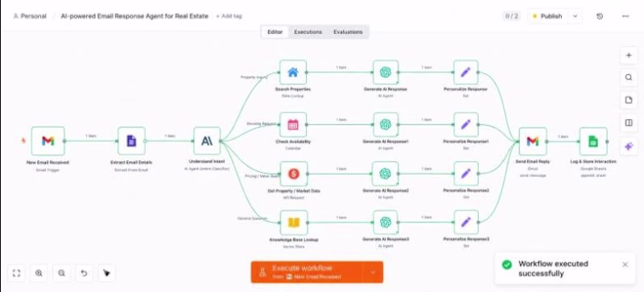This screenshot has width=644, height=292.
Task: Dismiss the Workflow executed successfully notification
Action: click(625, 265)
